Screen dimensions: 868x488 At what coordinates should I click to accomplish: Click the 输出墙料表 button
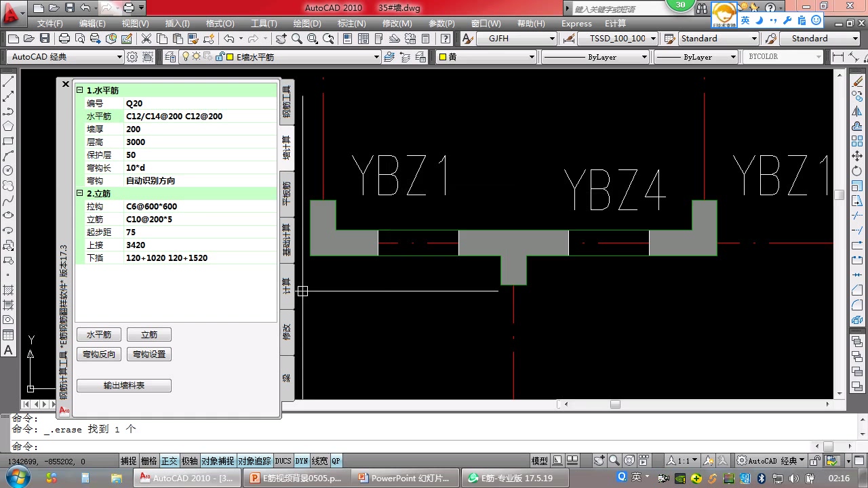click(124, 386)
